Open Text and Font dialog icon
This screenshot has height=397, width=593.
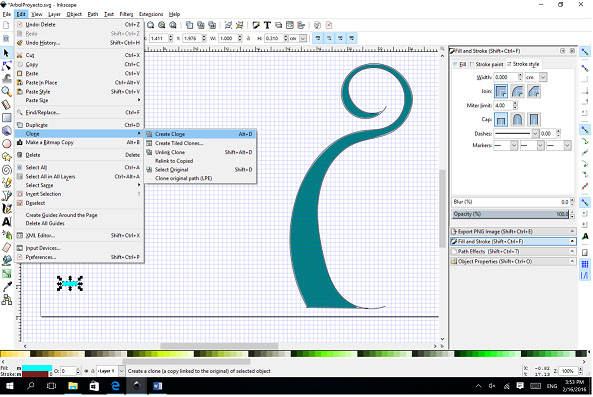tap(267, 25)
